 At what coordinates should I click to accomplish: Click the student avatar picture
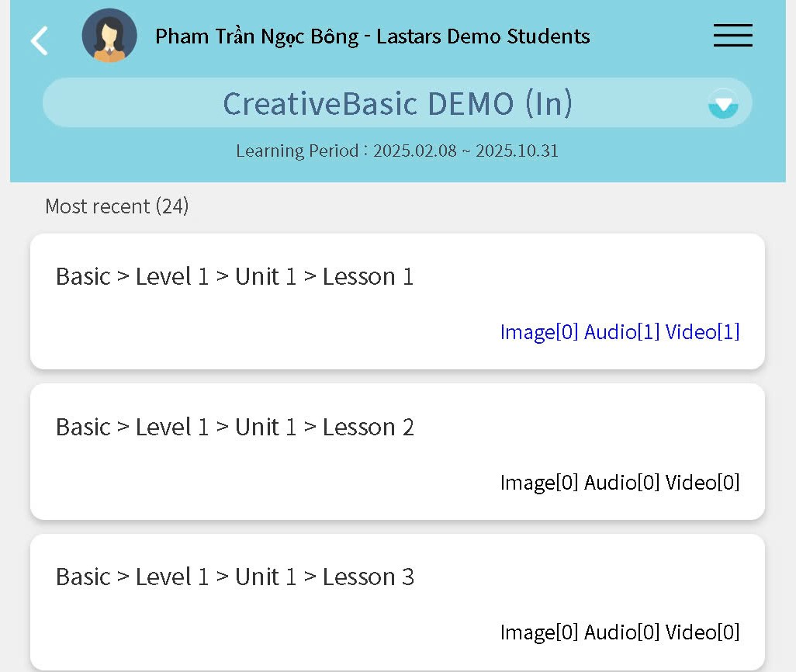(x=109, y=36)
